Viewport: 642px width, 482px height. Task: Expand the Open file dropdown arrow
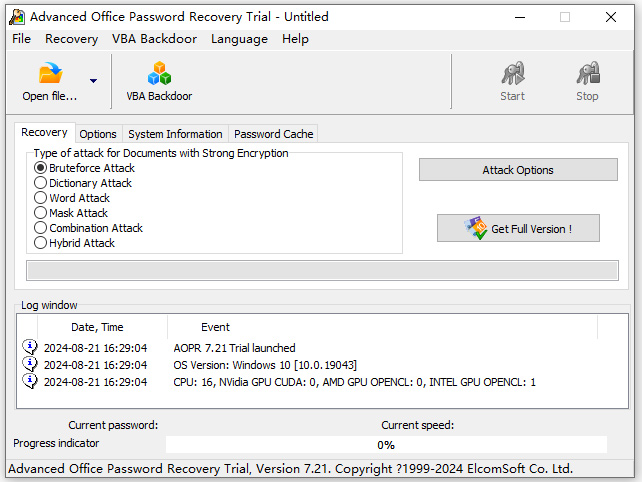click(93, 81)
